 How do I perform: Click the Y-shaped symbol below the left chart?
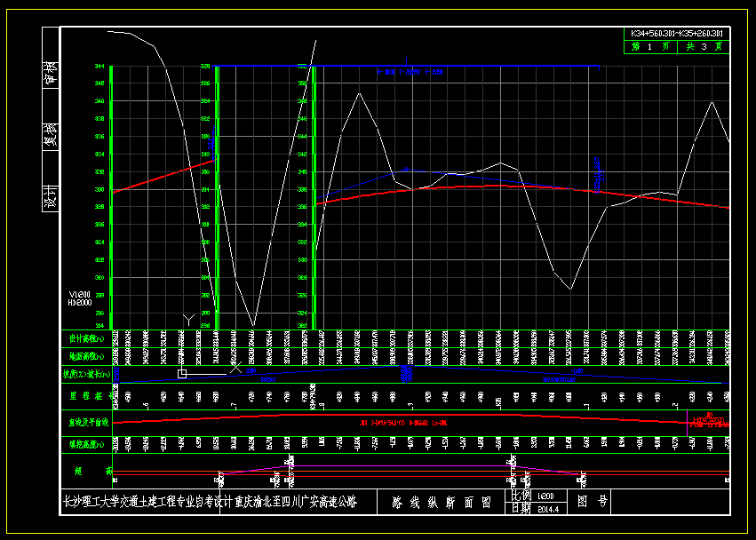[187, 318]
